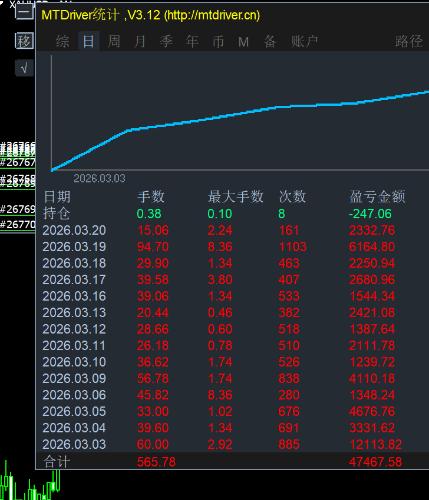Viewport: 429px width, 500px height.
Task: Toggle the √ checkmark button
Action: tap(24, 69)
